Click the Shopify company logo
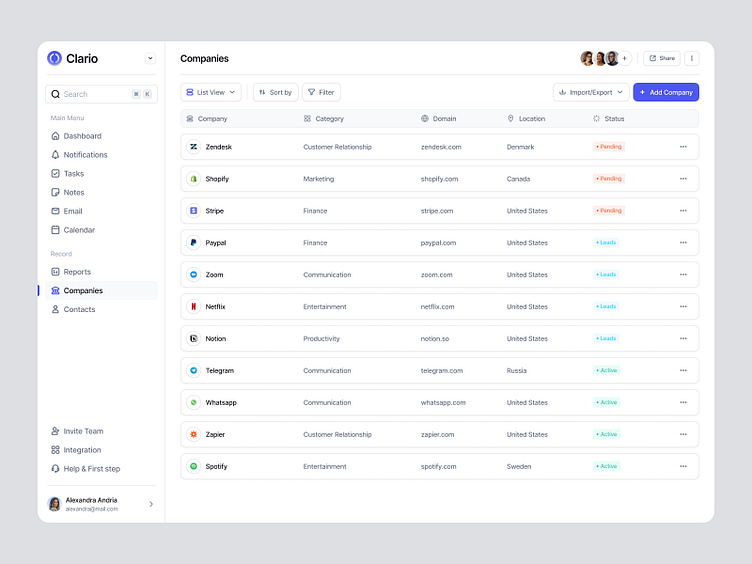 pyautogui.click(x=193, y=179)
